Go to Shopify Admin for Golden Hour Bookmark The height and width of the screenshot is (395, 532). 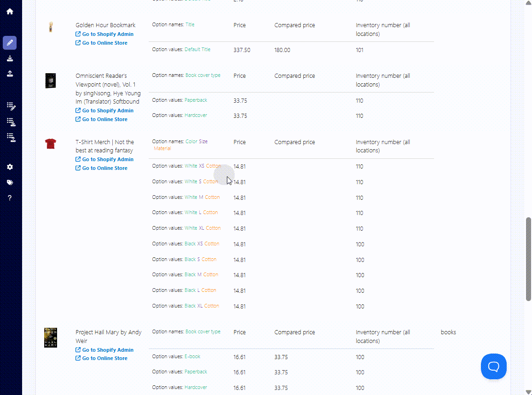104,34
